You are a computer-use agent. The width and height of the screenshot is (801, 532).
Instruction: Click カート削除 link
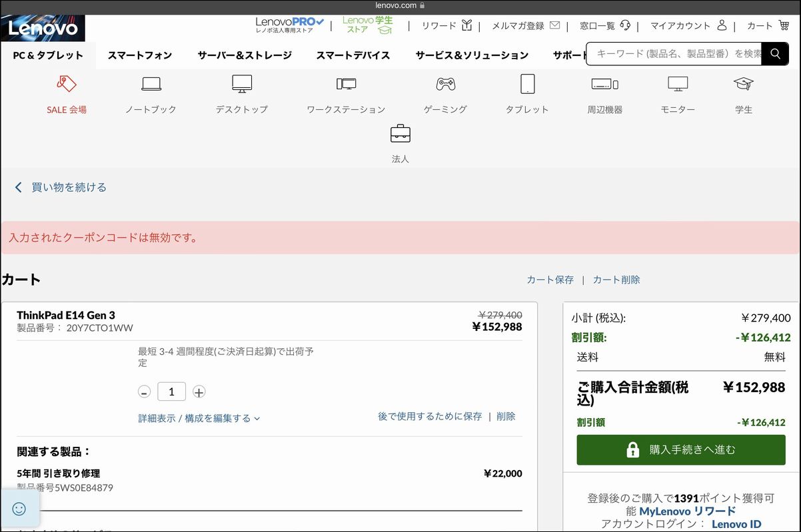click(616, 280)
